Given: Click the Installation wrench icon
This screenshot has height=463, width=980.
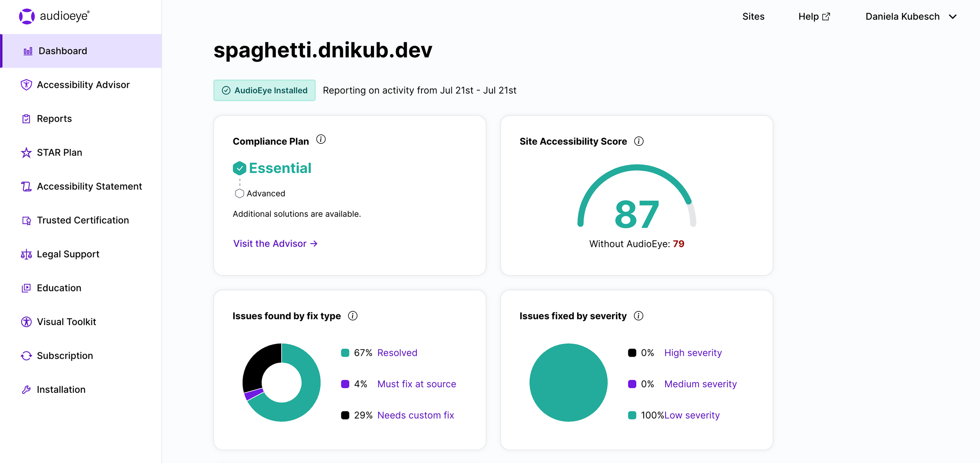Looking at the screenshot, I should (26, 390).
